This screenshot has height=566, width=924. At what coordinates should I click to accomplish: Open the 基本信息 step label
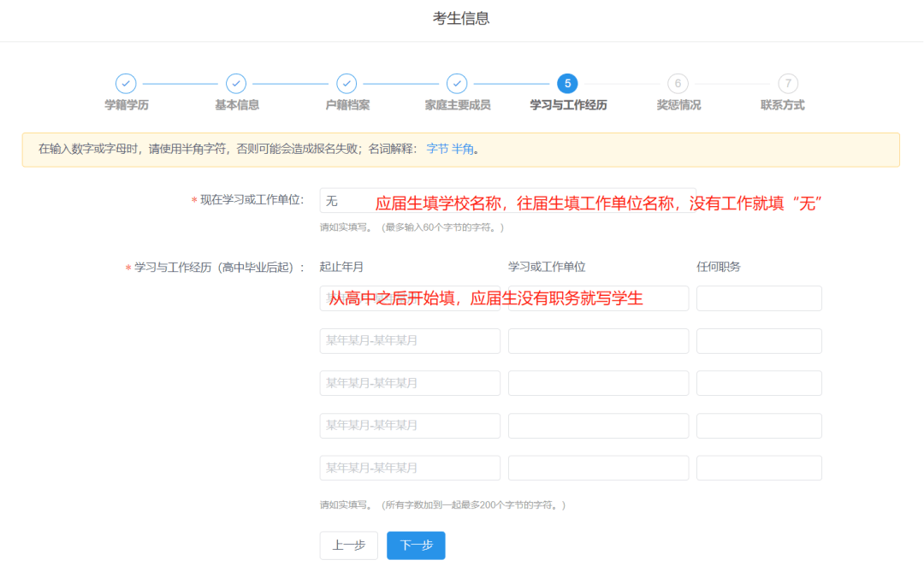click(x=237, y=105)
